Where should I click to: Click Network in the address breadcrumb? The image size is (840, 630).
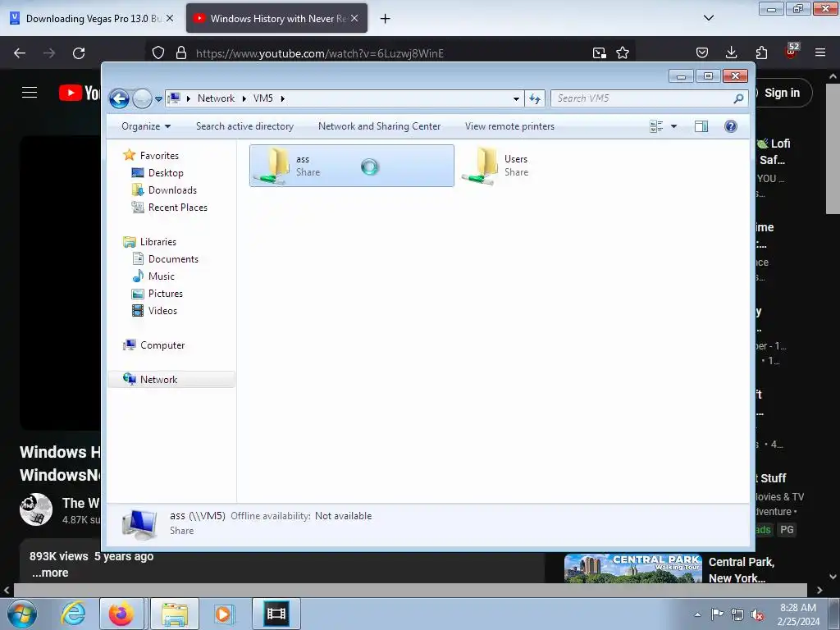(x=216, y=98)
